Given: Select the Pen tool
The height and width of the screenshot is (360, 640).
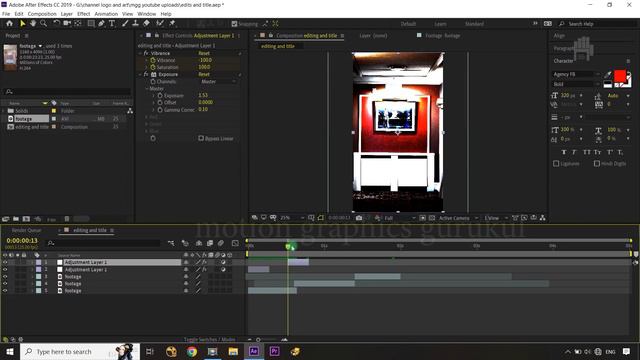Looking at the screenshot, I should [x=101, y=24].
